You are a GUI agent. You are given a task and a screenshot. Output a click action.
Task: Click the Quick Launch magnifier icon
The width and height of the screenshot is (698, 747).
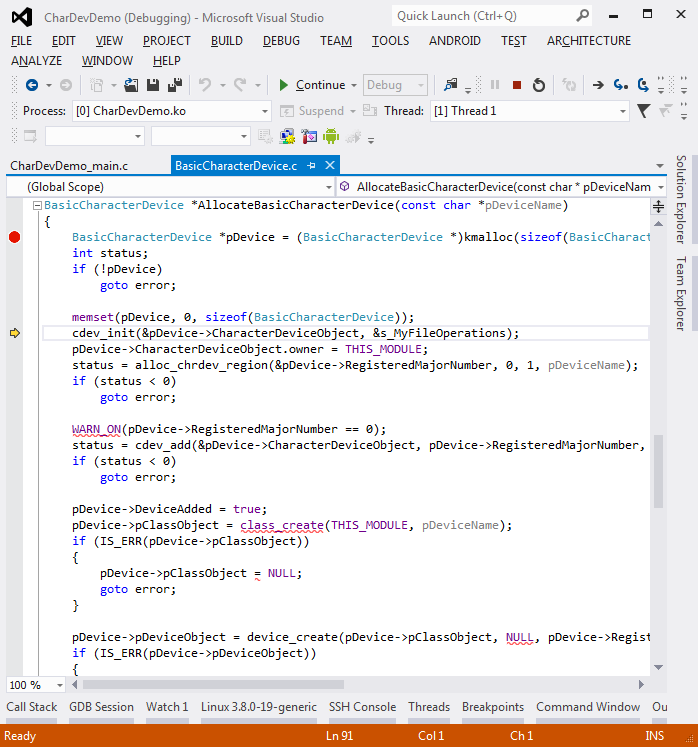(582, 16)
